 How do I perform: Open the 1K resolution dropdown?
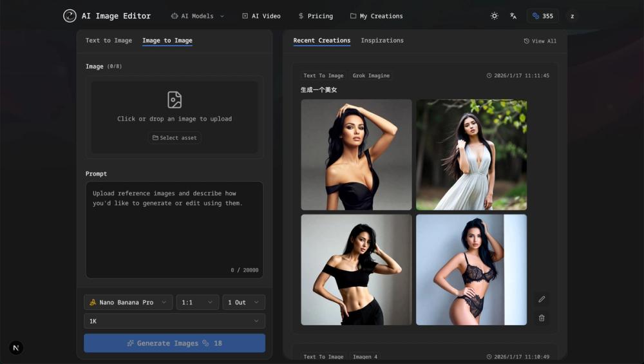point(175,321)
